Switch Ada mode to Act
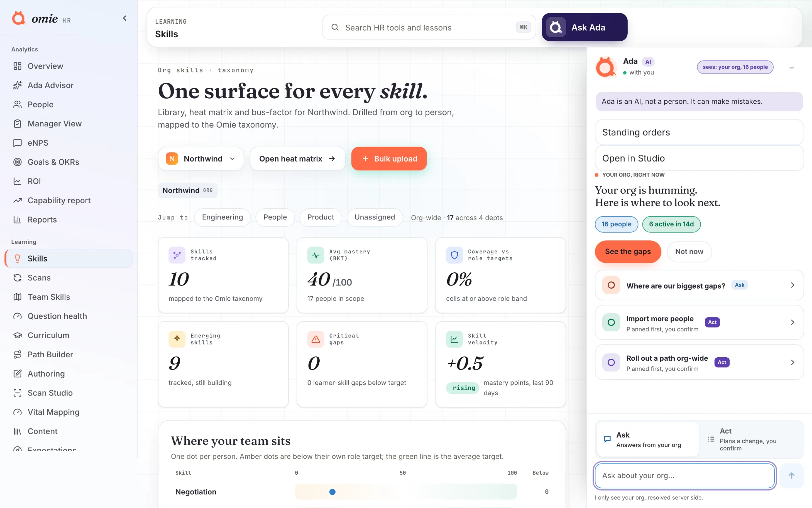This screenshot has height=508, width=812. (x=751, y=439)
